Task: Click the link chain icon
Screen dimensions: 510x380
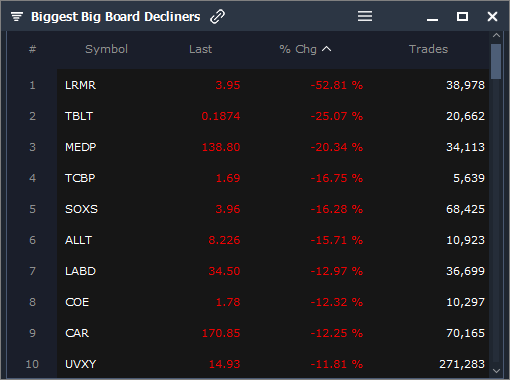Action: click(217, 16)
